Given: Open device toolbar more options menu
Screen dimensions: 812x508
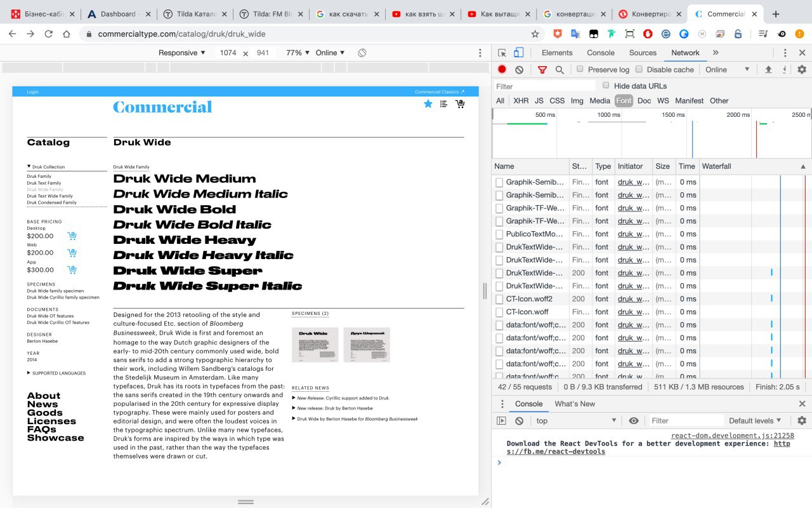Looking at the screenshot, I should pyautogui.click(x=480, y=53).
